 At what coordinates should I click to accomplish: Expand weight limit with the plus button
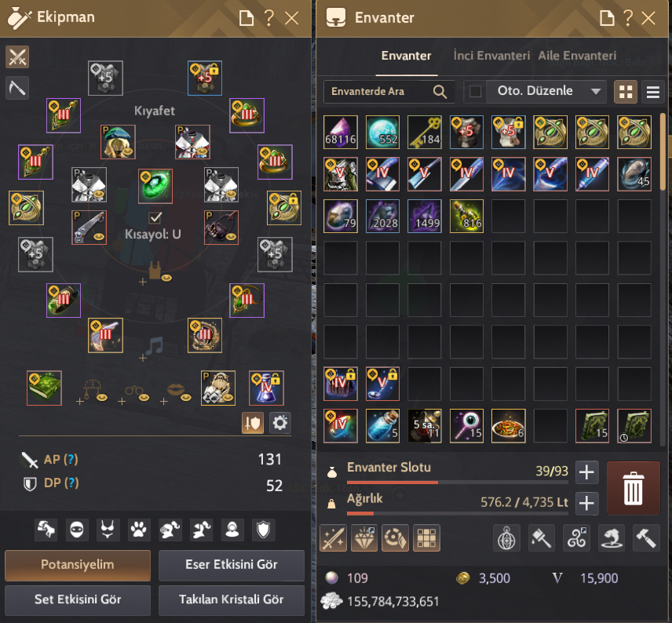586,503
